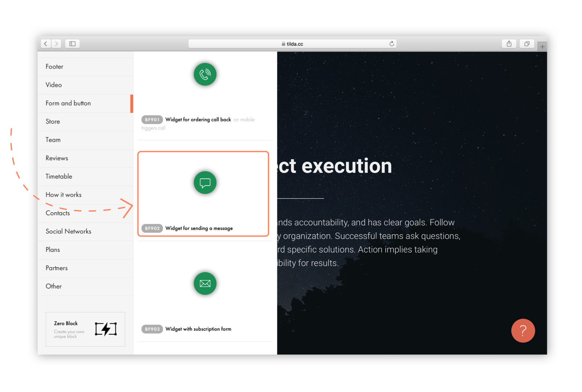Open the Team category

pyautogui.click(x=85, y=140)
